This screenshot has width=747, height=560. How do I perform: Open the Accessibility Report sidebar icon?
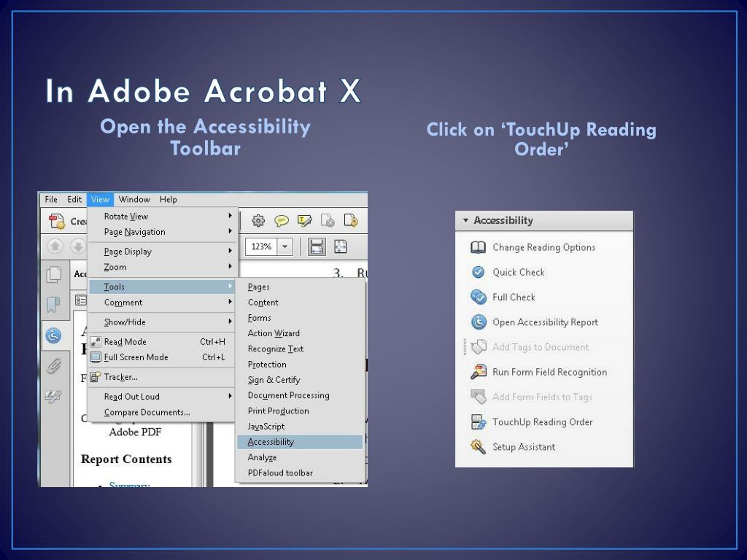click(53, 335)
